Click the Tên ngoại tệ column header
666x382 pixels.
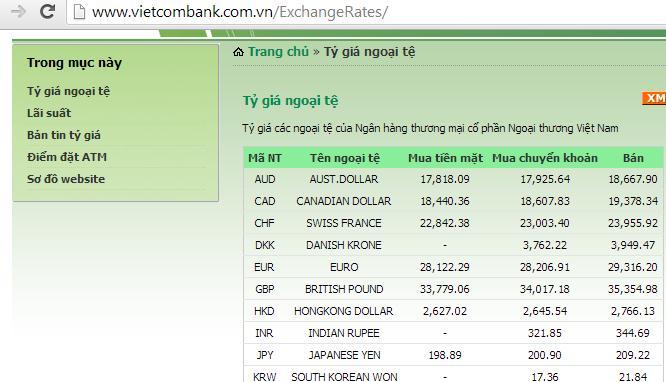[344, 158]
